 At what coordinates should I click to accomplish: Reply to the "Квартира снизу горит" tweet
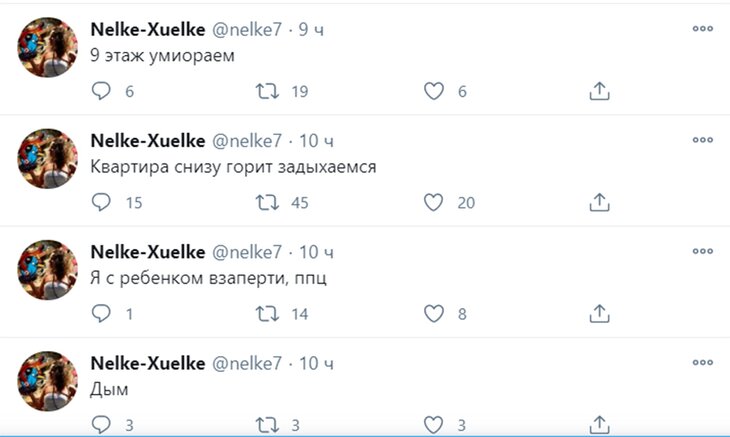click(100, 202)
